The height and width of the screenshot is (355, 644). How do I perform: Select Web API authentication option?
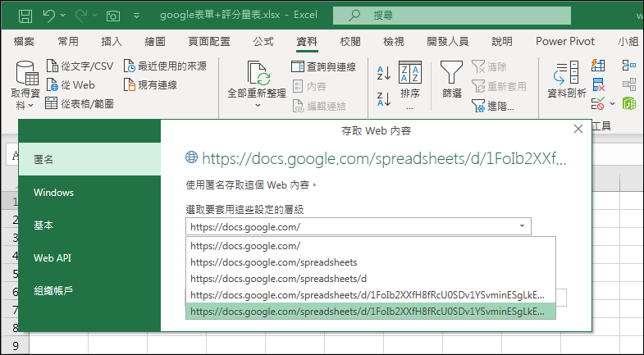pos(89,257)
